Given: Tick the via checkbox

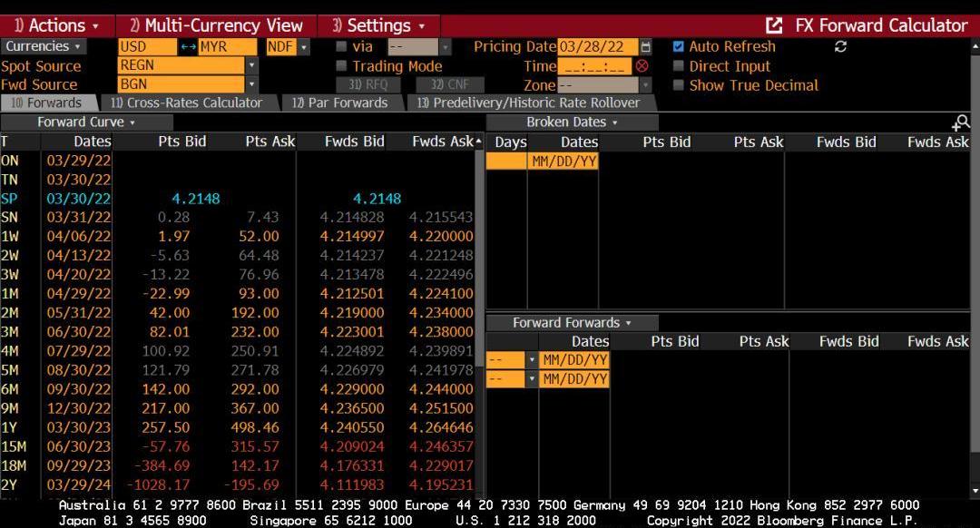Looking at the screenshot, I should 341,46.
